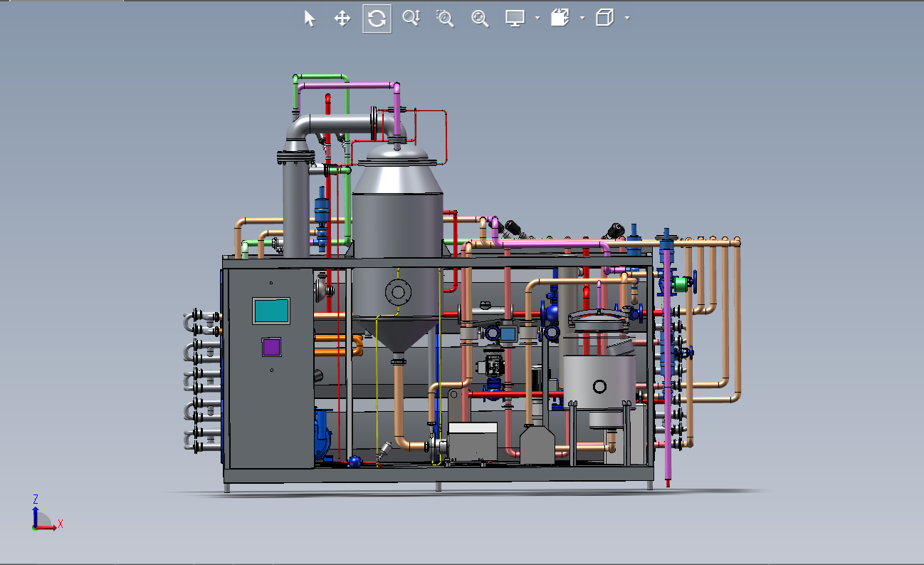924x565 pixels.
Task: Click the monitor display settings icon
Action: [x=515, y=19]
